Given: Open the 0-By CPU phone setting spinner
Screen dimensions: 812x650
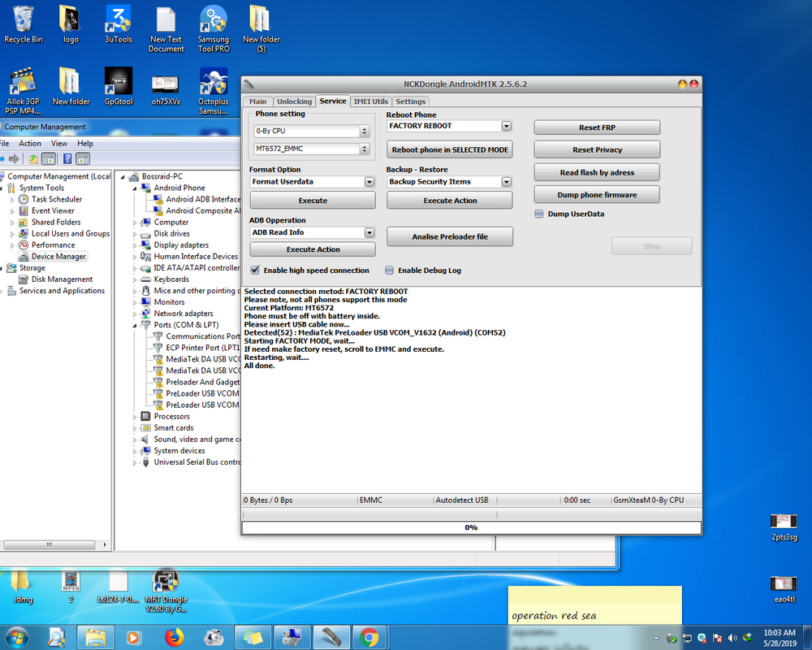Looking at the screenshot, I should coord(365,131).
